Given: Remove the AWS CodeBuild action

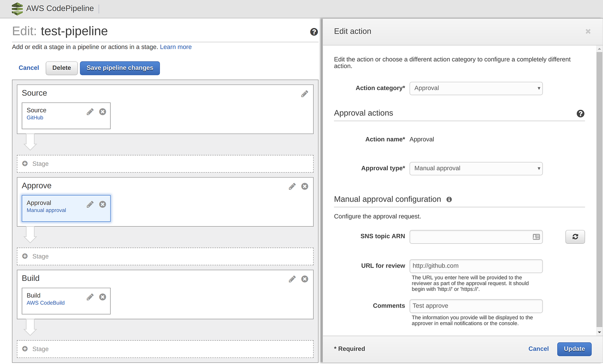Looking at the screenshot, I should (103, 297).
